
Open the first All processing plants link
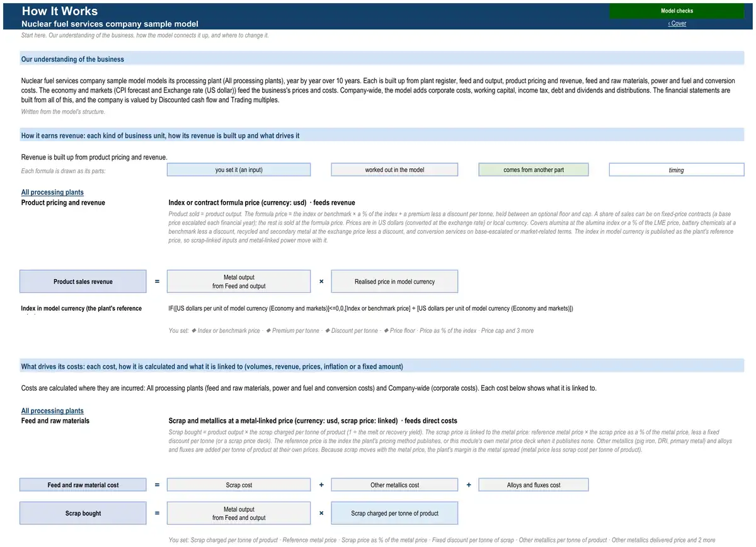(52, 192)
